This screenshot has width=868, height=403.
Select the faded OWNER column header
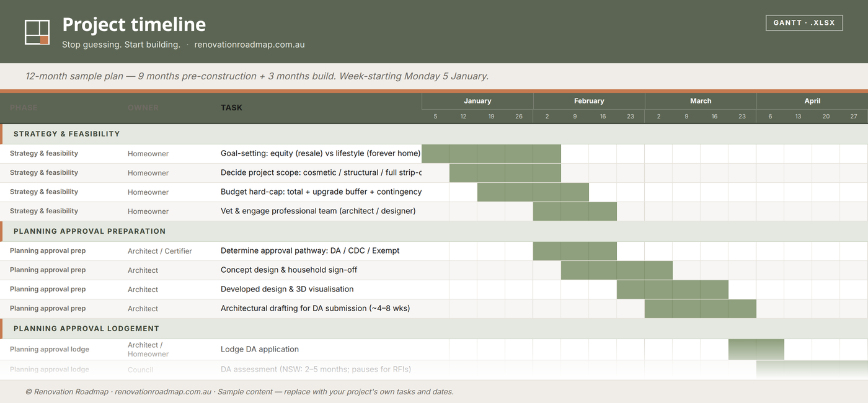(x=143, y=107)
